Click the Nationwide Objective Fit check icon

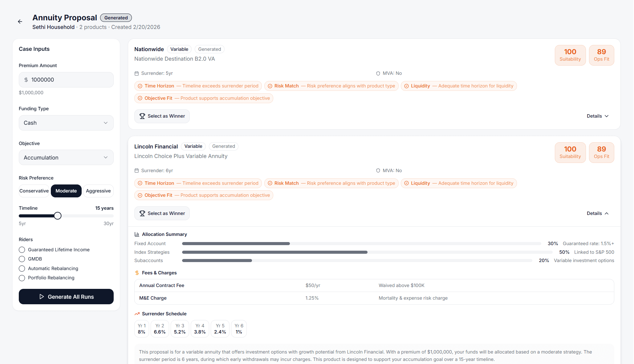click(x=140, y=98)
